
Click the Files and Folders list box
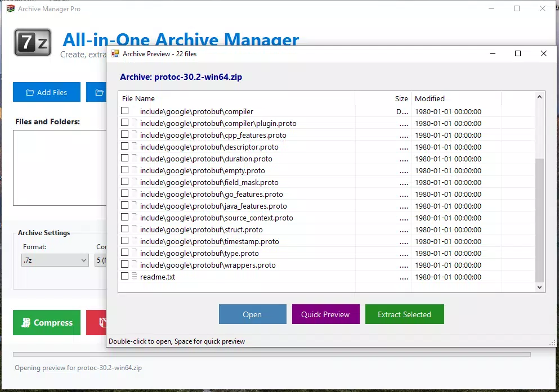click(x=60, y=168)
